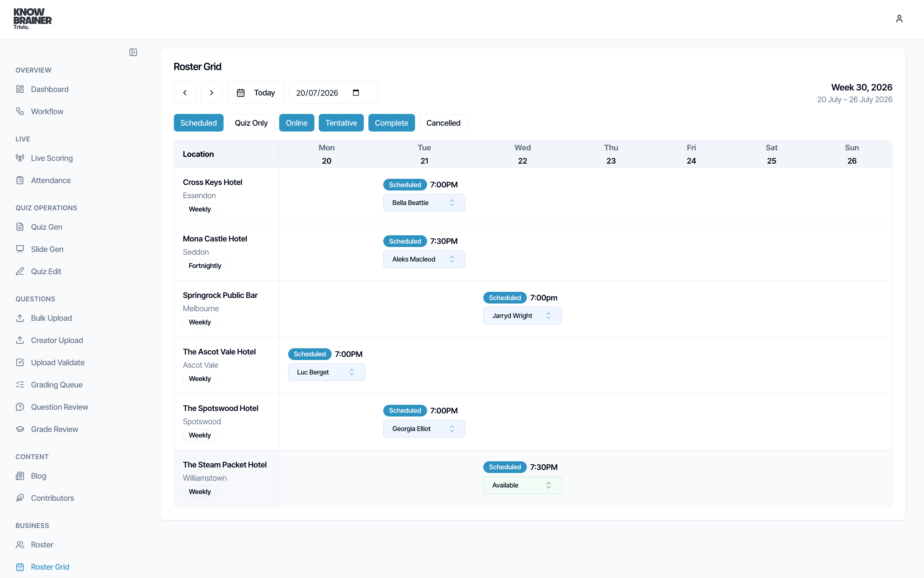Open Bella Beattie host dropdown

coord(424,203)
